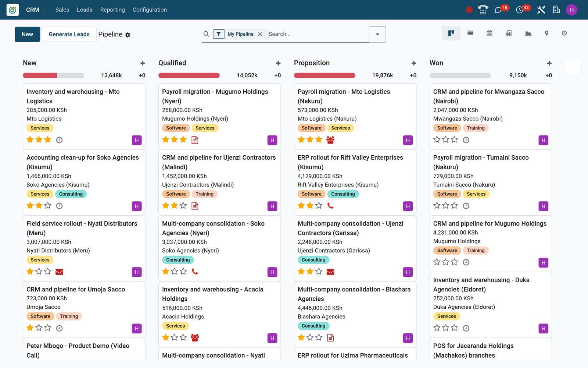
Task: Open the activities clock showing 42
Action: pos(520,10)
